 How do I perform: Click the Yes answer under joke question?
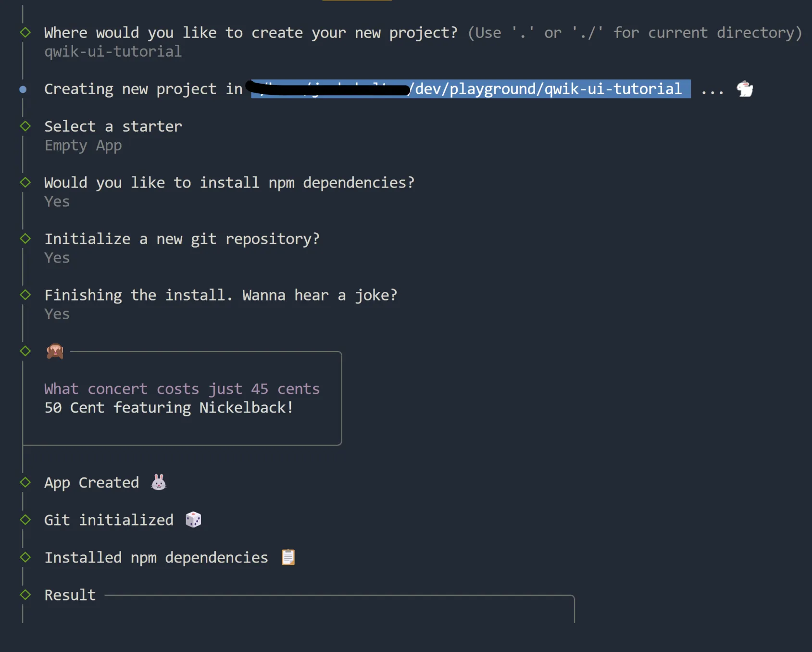point(57,314)
